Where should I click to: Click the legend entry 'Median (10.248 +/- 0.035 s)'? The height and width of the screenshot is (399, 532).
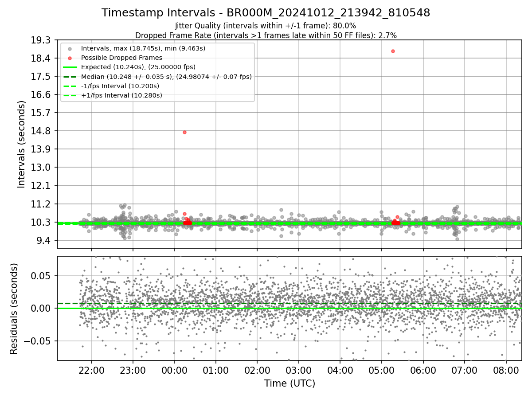coord(166,77)
